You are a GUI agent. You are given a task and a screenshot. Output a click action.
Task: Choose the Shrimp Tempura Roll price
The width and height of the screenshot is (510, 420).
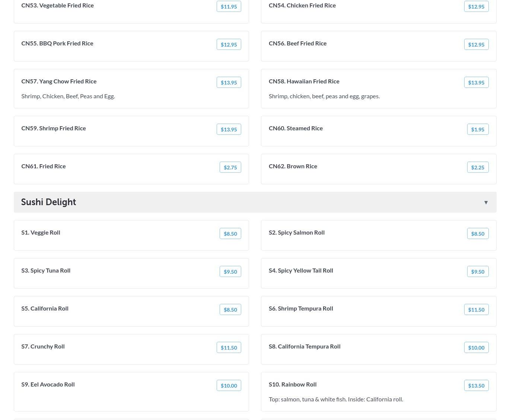476,309
